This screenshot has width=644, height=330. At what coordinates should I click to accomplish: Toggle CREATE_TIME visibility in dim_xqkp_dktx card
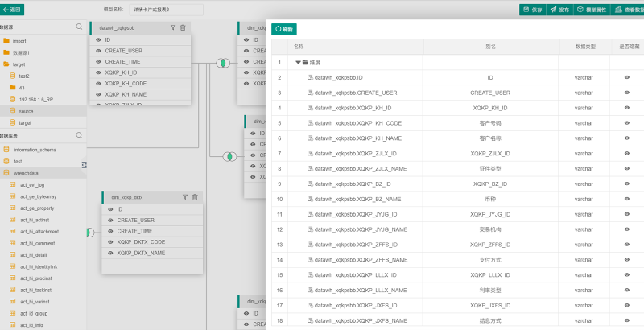point(110,231)
